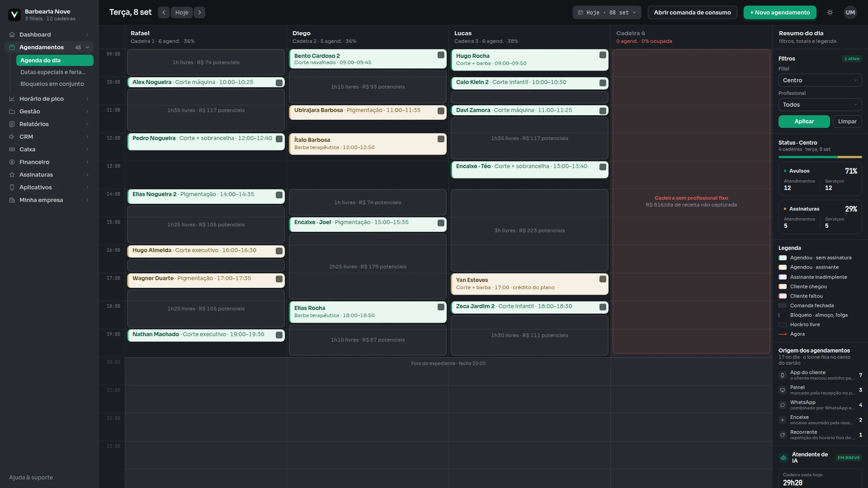Toggle light theme with sun icon

830,13
